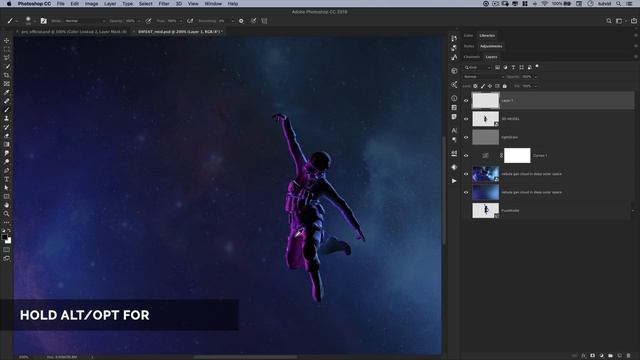Open the layer filter Kind dropdown
The height and width of the screenshot is (360, 640).
(x=478, y=67)
